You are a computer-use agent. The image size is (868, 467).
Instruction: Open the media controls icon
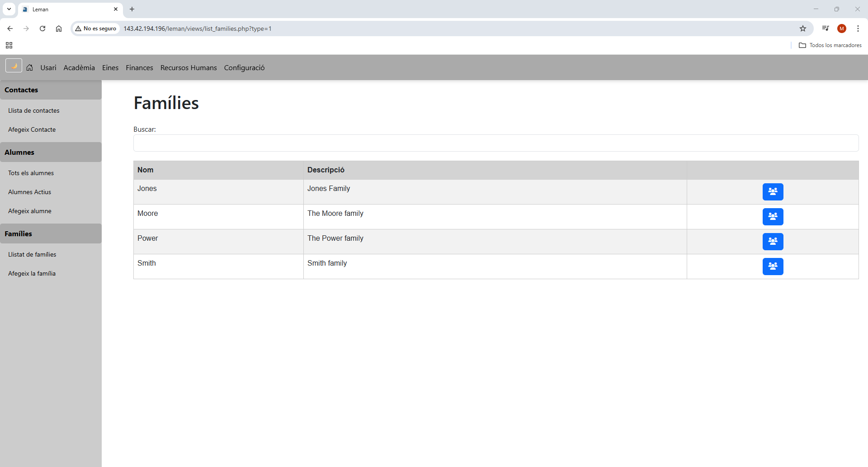(826, 29)
